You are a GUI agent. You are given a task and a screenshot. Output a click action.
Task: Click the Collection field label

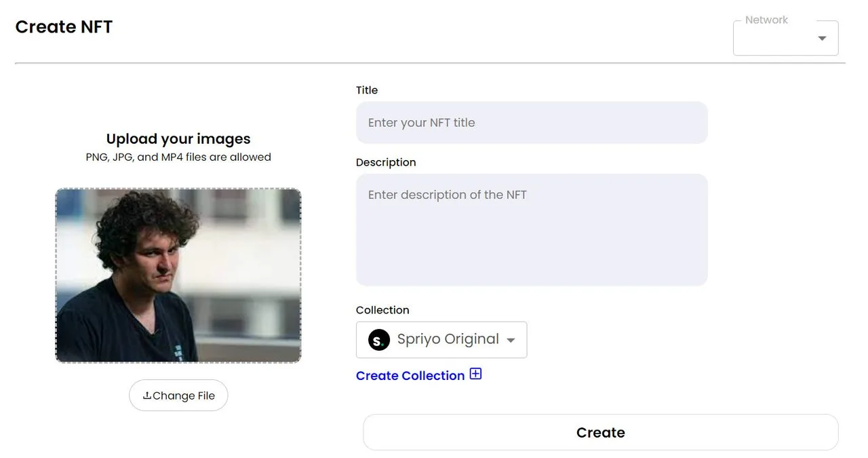click(x=382, y=310)
